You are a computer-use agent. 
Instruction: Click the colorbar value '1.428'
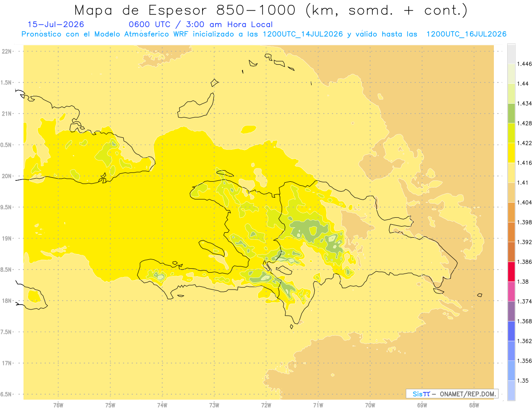click(x=524, y=123)
